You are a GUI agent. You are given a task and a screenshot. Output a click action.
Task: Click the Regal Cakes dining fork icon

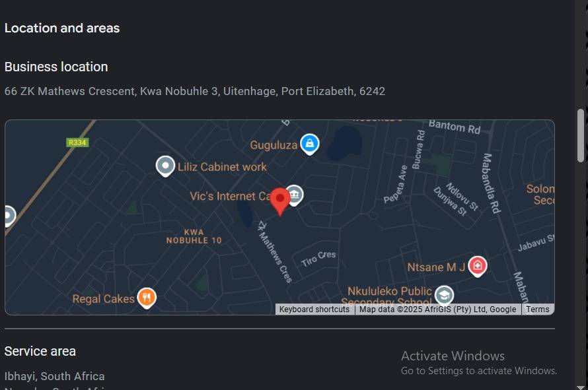click(147, 298)
